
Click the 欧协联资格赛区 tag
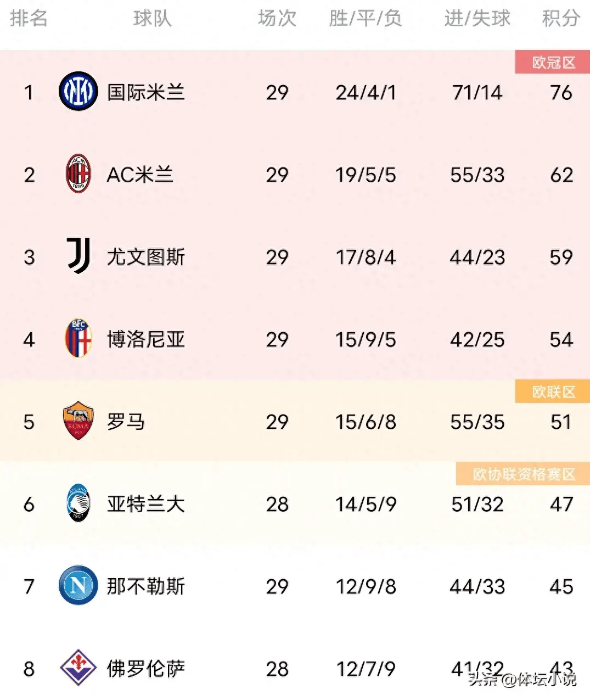point(523,474)
